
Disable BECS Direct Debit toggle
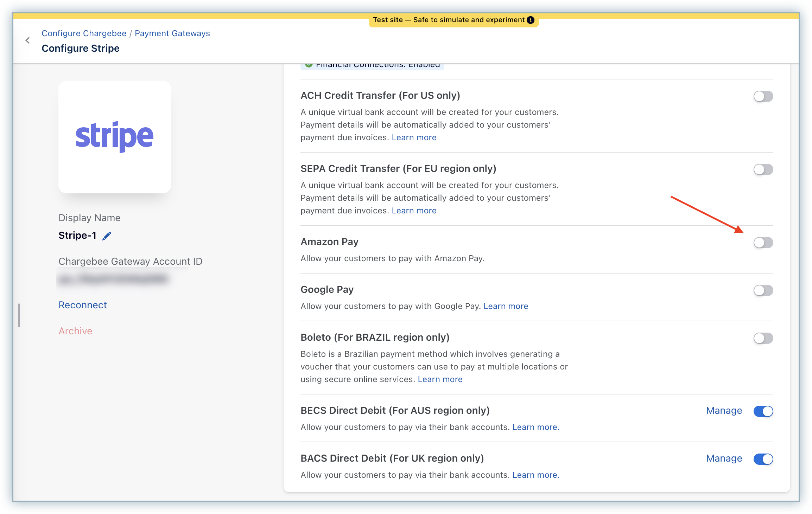coord(763,411)
